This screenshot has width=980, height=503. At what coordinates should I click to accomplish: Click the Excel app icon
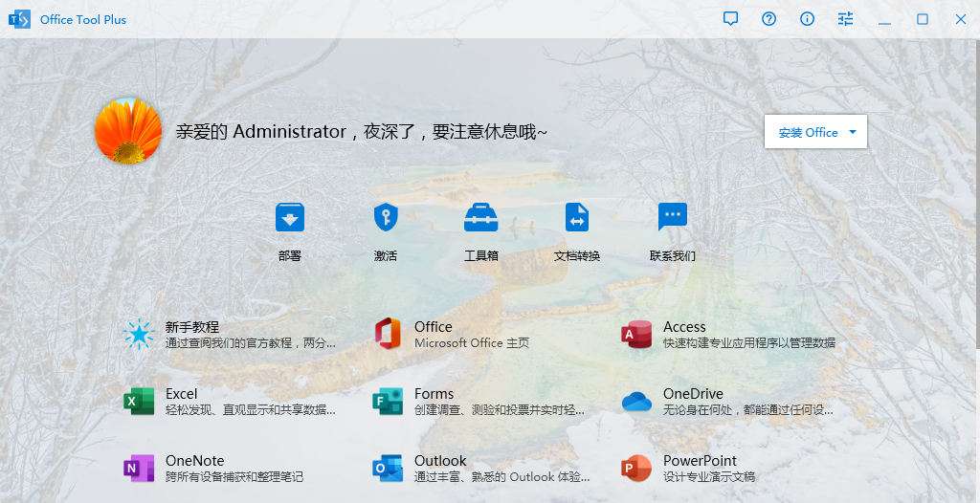click(139, 401)
